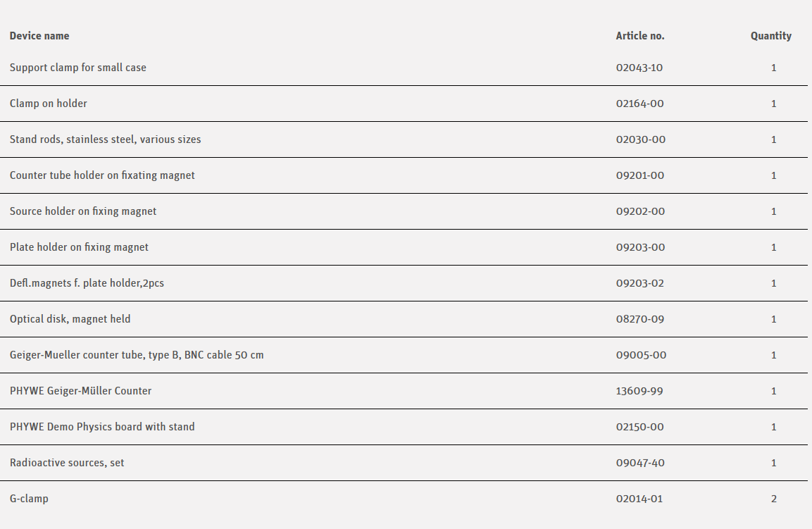Click the G-clamp device name
The image size is (812, 529).
coord(29,499)
